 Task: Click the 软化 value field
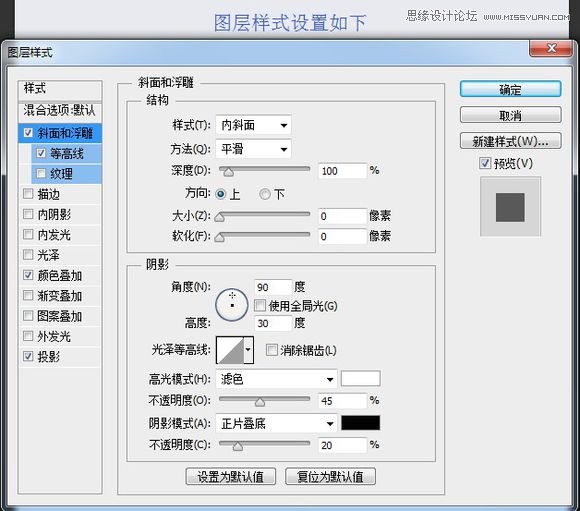343,236
